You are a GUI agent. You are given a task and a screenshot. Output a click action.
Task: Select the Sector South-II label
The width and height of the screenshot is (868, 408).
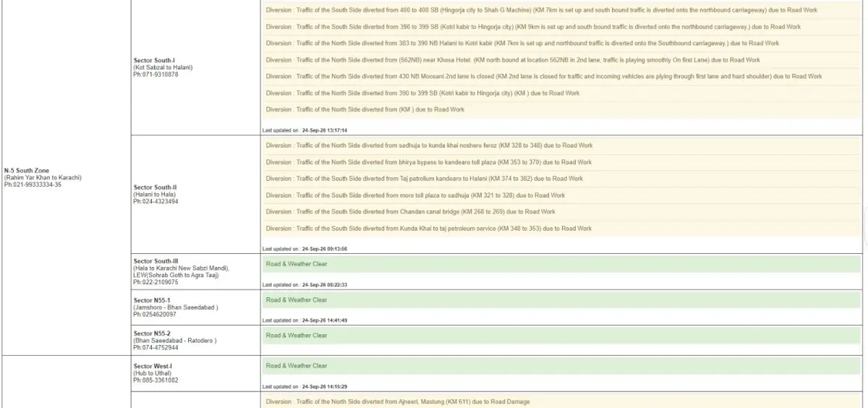[155, 187]
